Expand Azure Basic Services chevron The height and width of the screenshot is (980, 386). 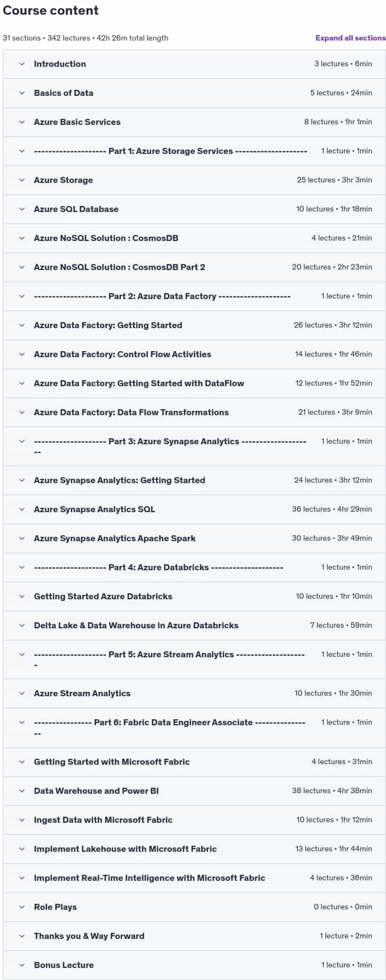click(22, 122)
